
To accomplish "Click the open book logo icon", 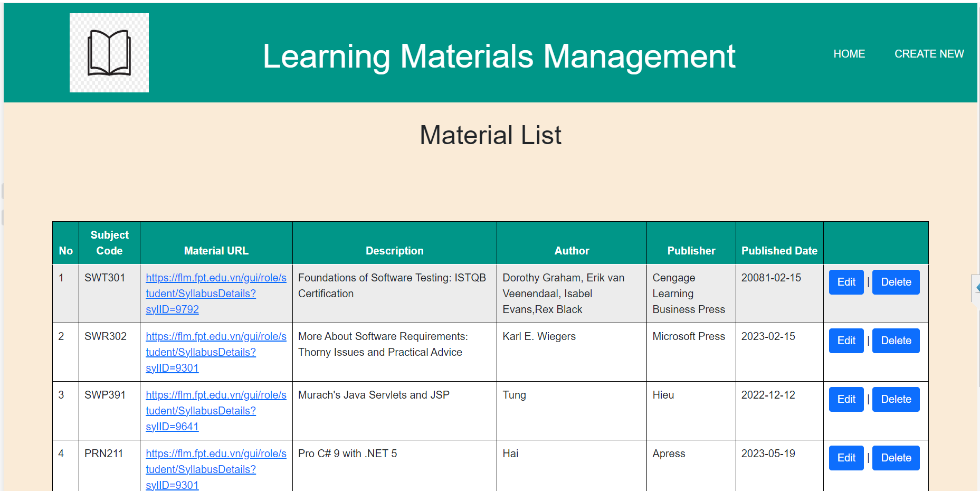I will pos(109,52).
